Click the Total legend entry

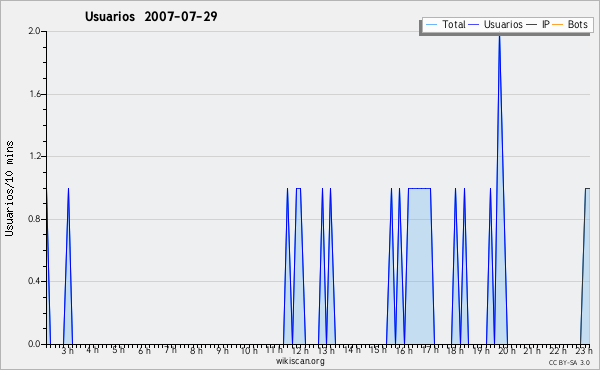tap(446, 24)
